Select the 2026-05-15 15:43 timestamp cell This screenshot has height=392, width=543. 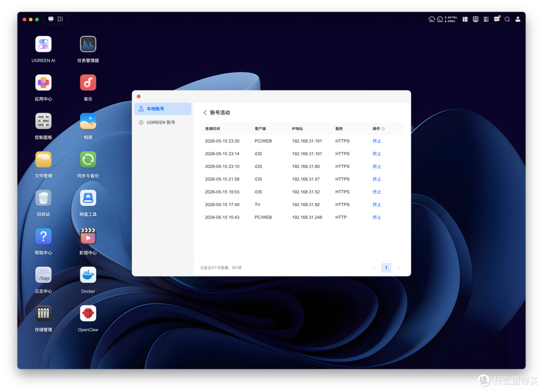(222, 218)
